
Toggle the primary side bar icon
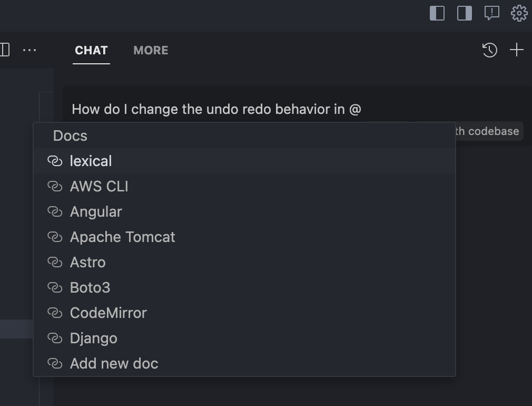437,13
